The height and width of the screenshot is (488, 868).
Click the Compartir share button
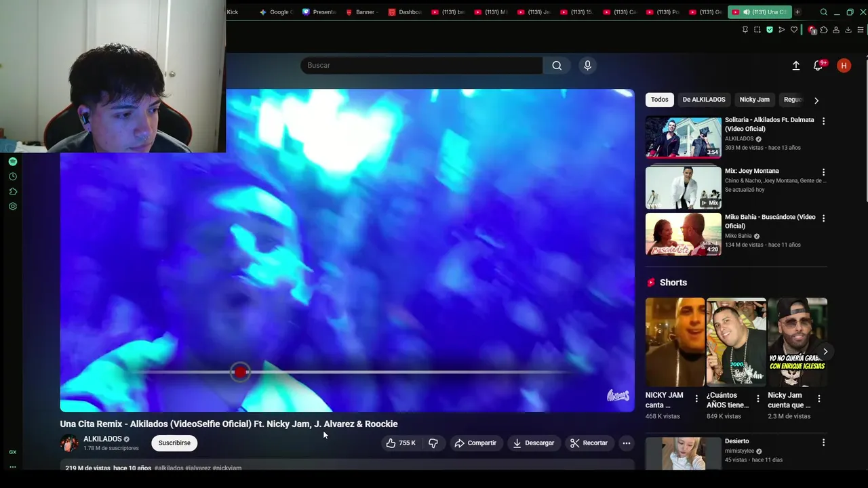coord(475,443)
